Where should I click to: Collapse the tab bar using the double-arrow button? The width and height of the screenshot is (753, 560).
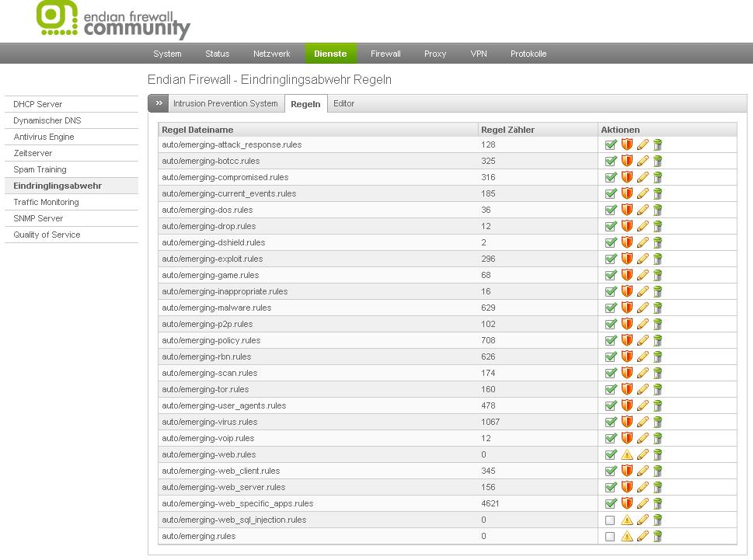pos(159,103)
